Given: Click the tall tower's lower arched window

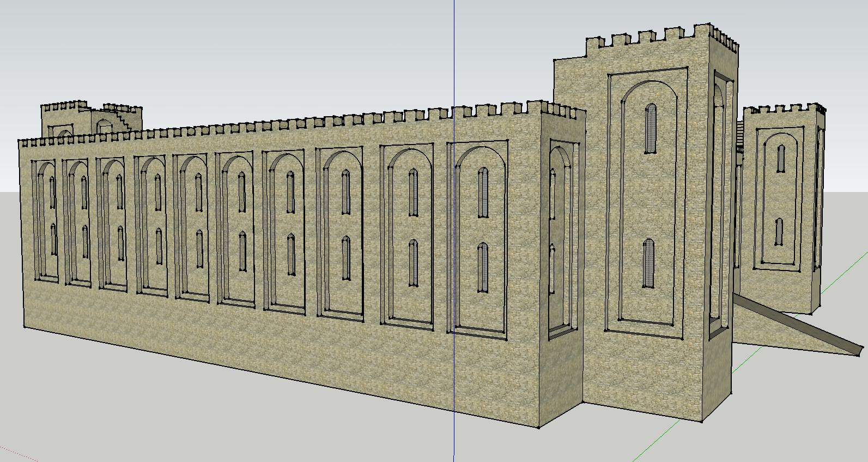Looking at the screenshot, I should pos(648,263).
